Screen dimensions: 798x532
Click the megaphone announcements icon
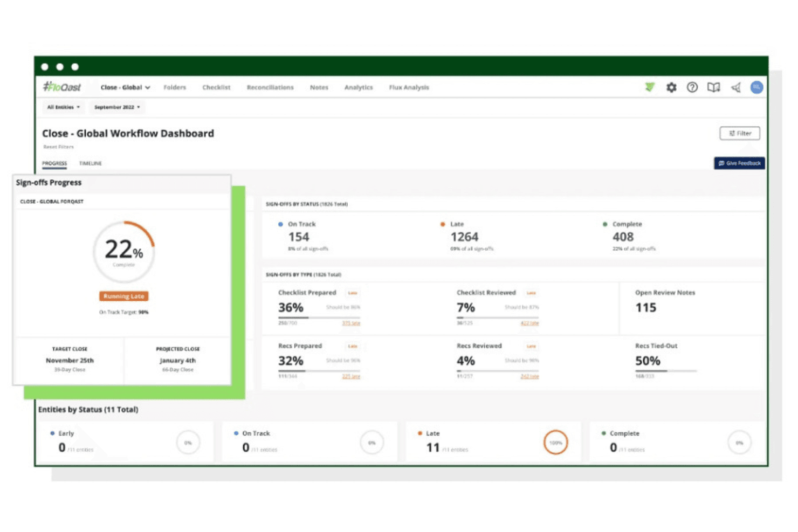736,87
